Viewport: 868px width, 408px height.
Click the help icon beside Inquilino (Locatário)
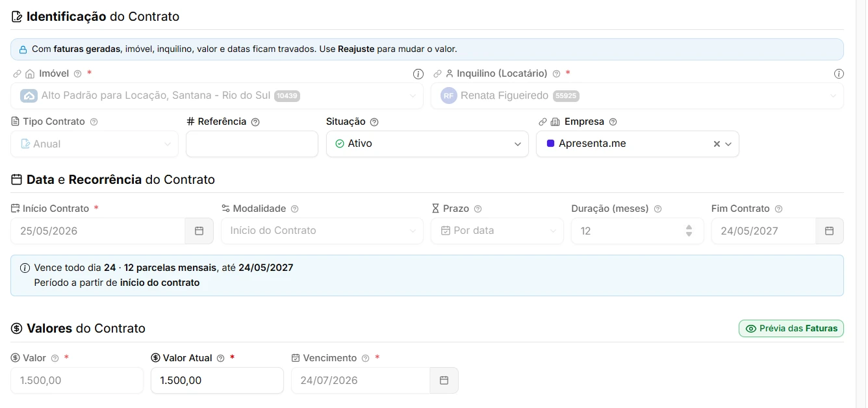(556, 74)
